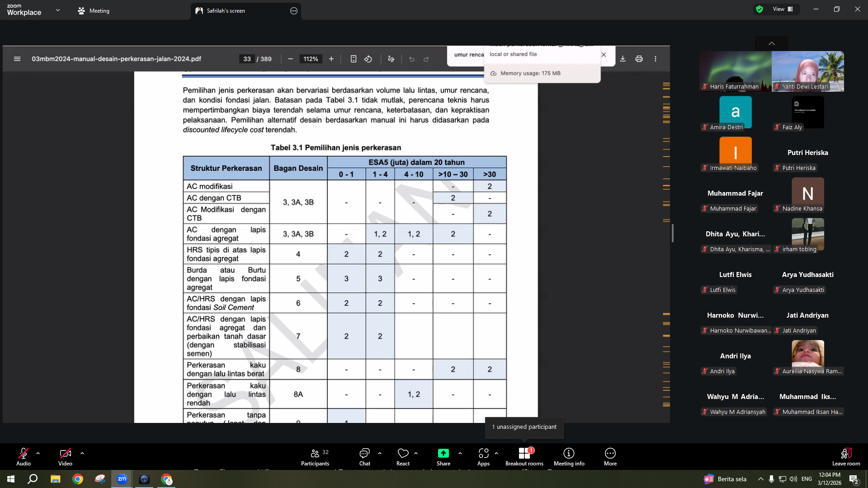Viewport: 868px width, 488px height.
Task: Collapse participant gallery with up chevron
Action: (772, 43)
